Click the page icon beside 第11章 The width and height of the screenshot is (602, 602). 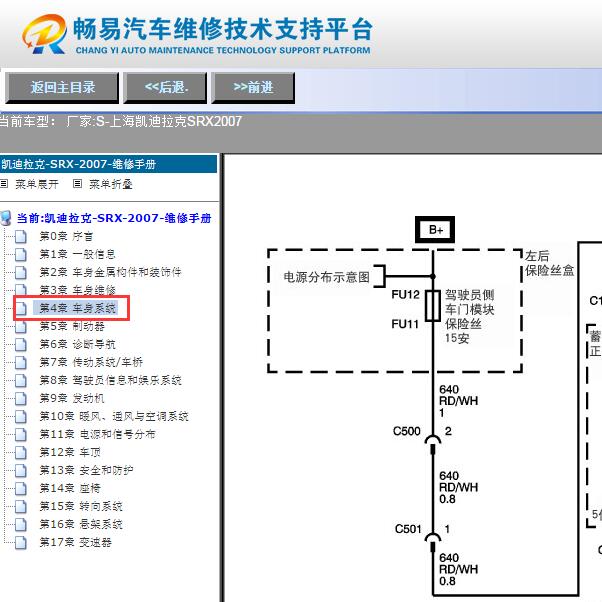click(21, 435)
